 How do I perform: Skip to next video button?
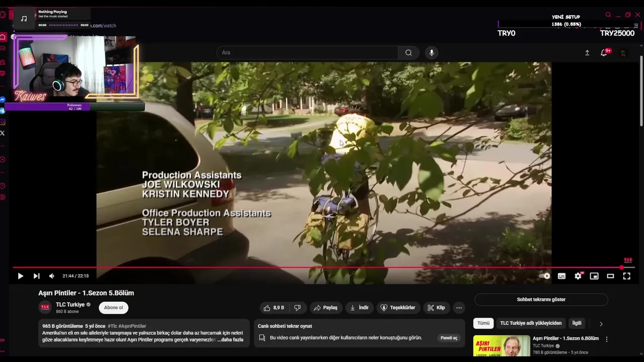[x=36, y=276]
